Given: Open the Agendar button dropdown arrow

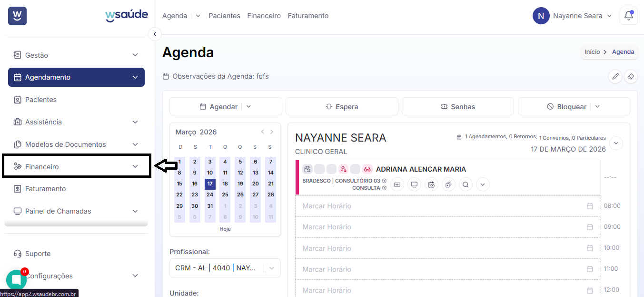Looking at the screenshot, I should click(x=248, y=107).
